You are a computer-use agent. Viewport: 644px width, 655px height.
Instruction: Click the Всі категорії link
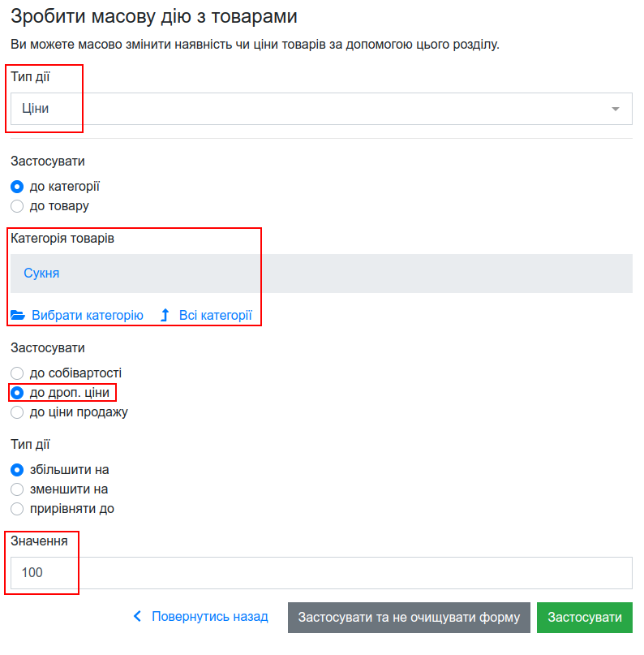pos(216,315)
